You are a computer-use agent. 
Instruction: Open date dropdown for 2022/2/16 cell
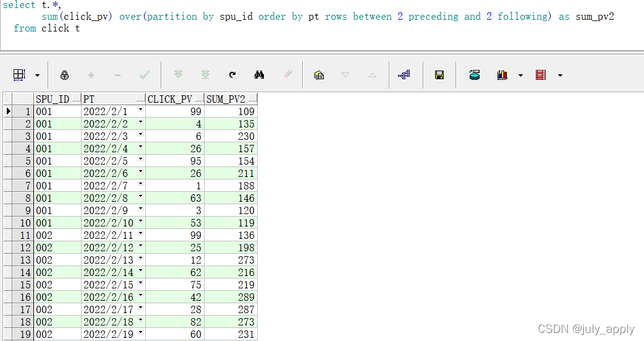pos(140,295)
